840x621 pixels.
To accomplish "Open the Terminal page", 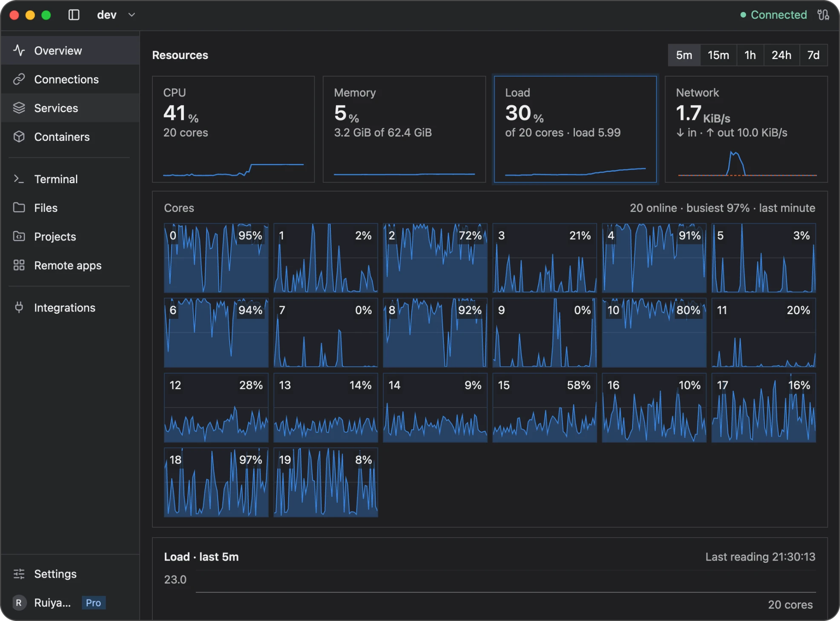I will (x=70, y=179).
